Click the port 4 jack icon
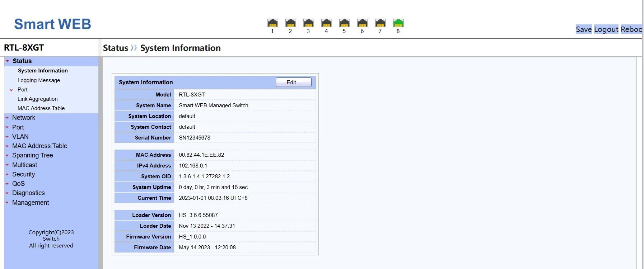Screen dimensions: 644x269 point(326,23)
